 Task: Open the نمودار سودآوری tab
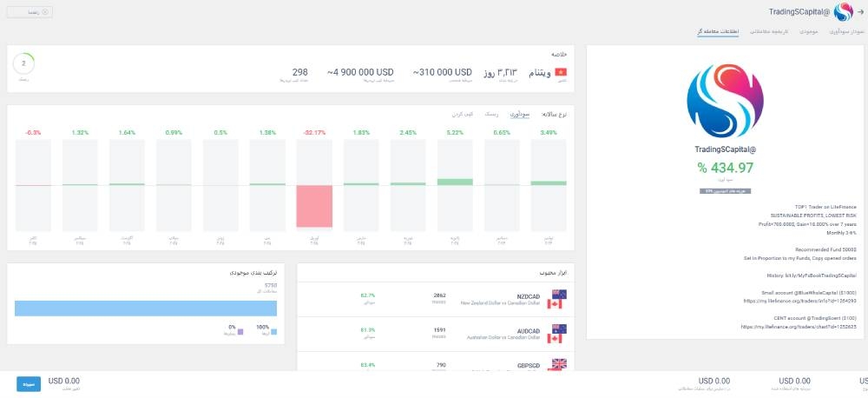pos(845,32)
